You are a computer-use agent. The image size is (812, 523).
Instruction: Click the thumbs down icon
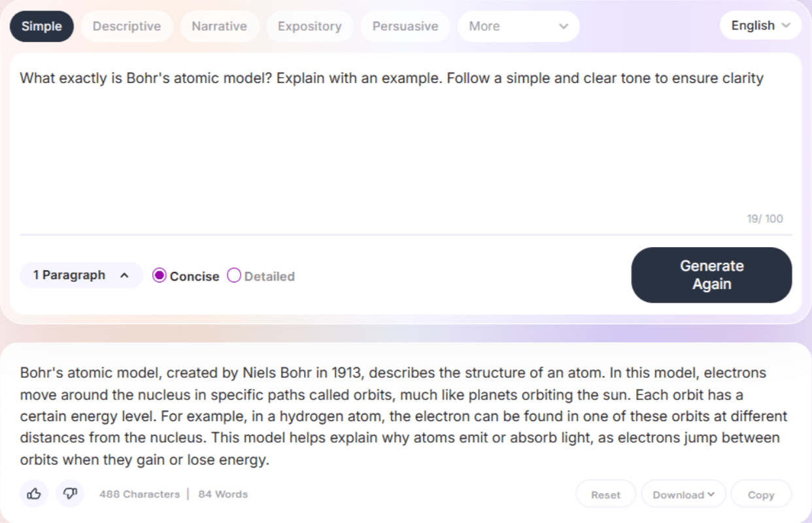pyautogui.click(x=71, y=494)
